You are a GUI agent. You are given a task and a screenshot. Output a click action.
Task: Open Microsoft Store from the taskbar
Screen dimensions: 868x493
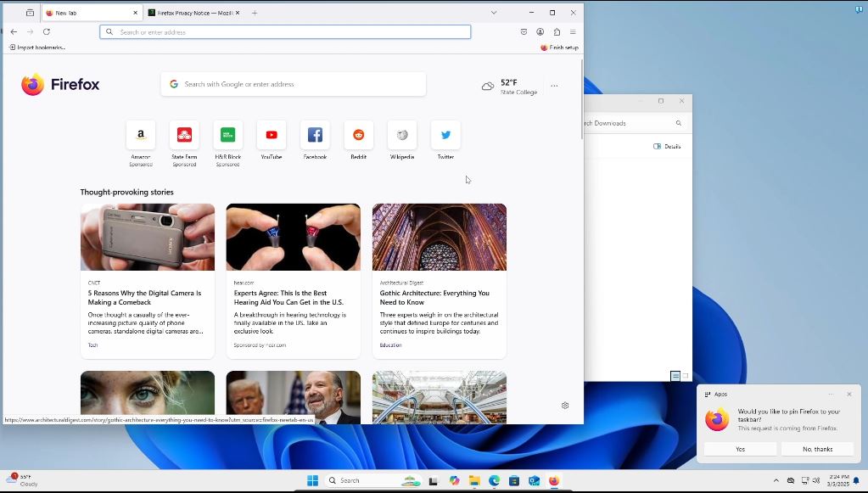pyautogui.click(x=514, y=480)
